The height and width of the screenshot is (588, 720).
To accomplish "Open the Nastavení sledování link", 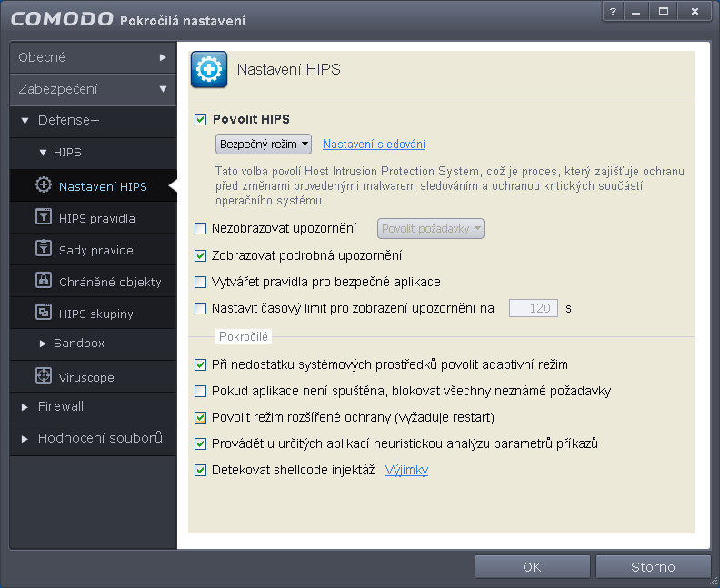I will pos(374,145).
